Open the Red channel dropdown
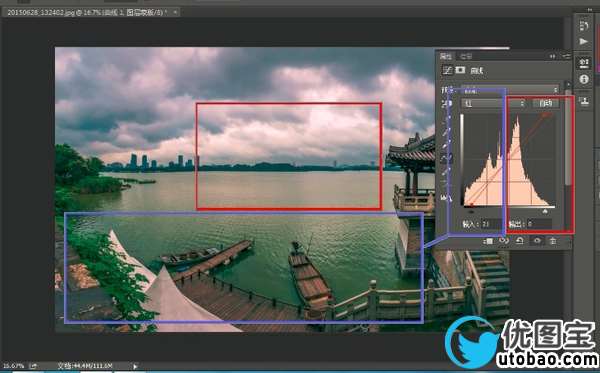Viewport: 600px width, 373px height. (x=494, y=103)
